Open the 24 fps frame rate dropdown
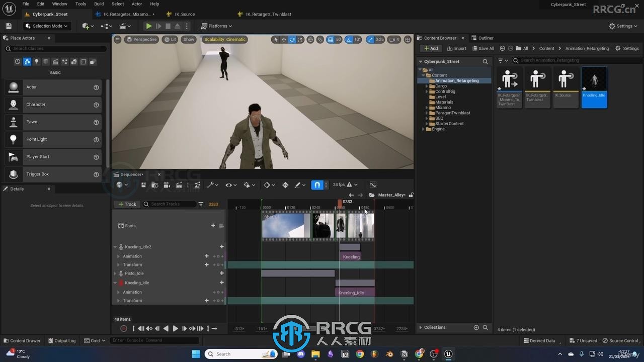644x362 pixels. tap(345, 185)
